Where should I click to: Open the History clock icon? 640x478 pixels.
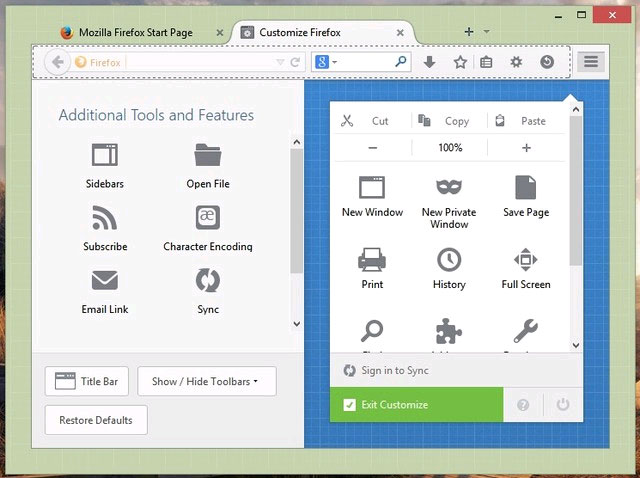(449, 260)
